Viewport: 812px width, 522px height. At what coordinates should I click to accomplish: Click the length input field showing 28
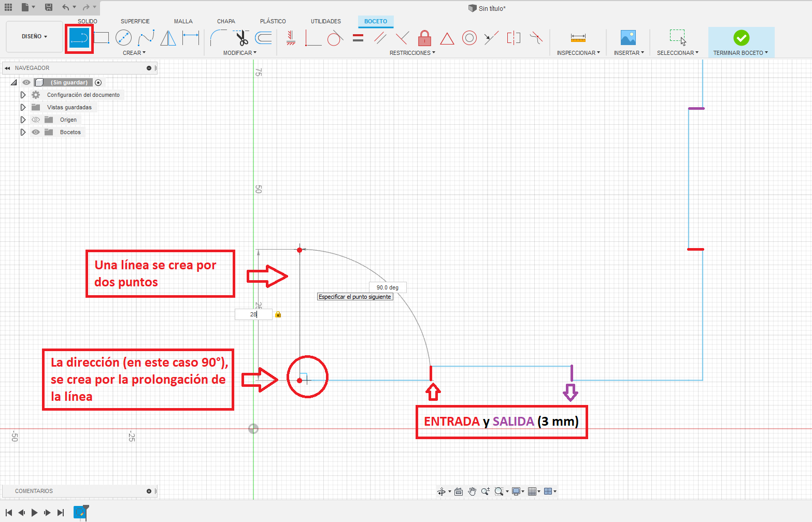(x=253, y=314)
